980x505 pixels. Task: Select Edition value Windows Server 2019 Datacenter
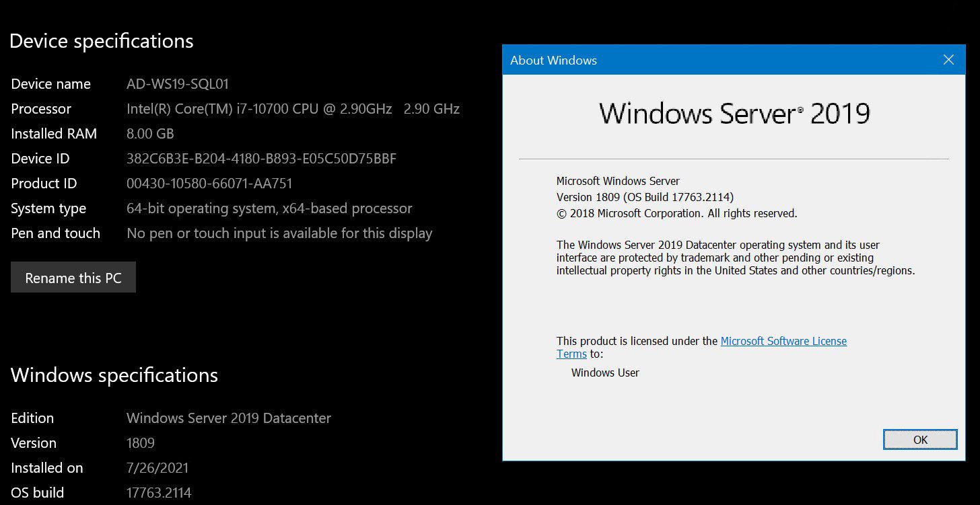click(229, 418)
